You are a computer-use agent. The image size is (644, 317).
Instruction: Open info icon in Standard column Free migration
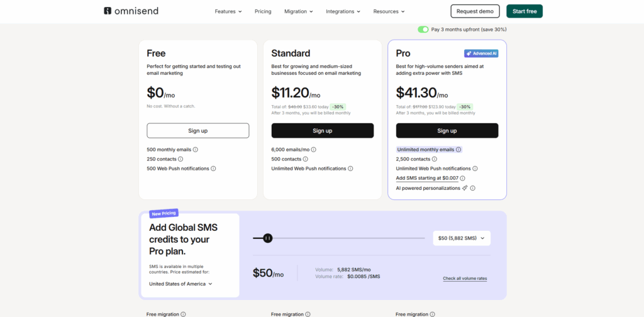(308, 314)
